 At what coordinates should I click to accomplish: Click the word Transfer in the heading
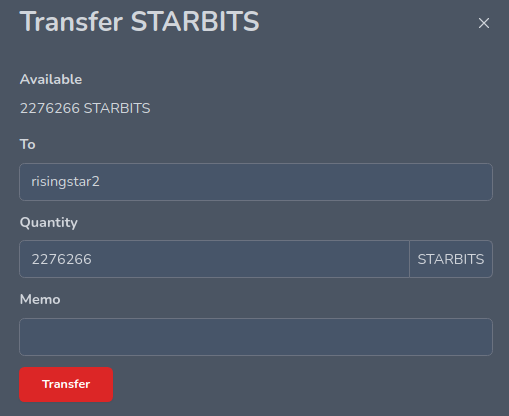pyautogui.click(x=71, y=22)
